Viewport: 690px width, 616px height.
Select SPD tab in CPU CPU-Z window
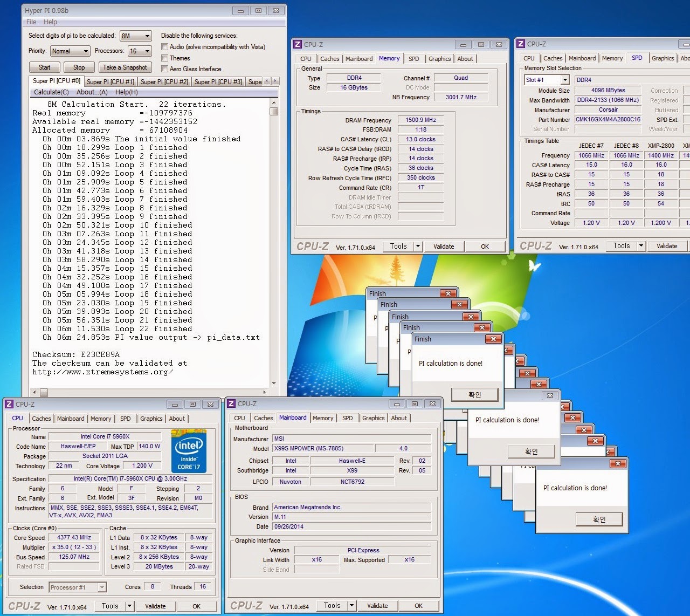pos(126,419)
